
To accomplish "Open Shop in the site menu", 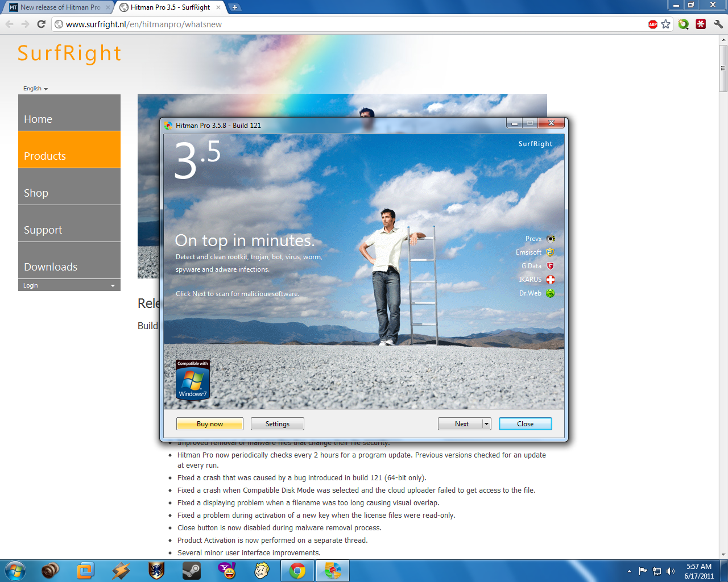I will 69,186.
